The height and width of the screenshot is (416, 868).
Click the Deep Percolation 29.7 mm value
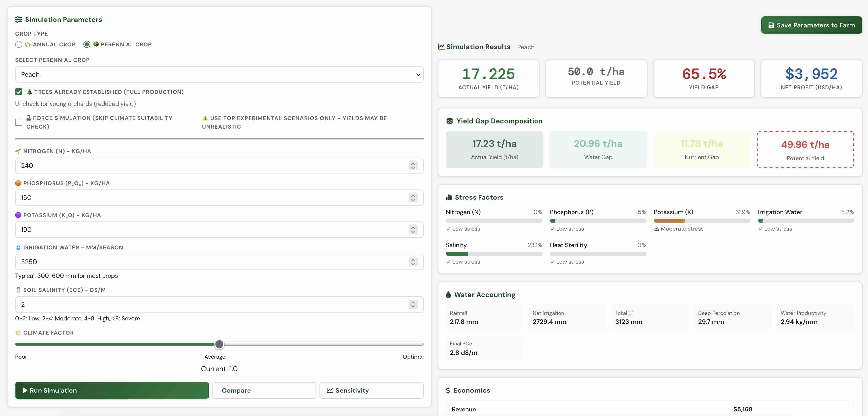(x=711, y=322)
